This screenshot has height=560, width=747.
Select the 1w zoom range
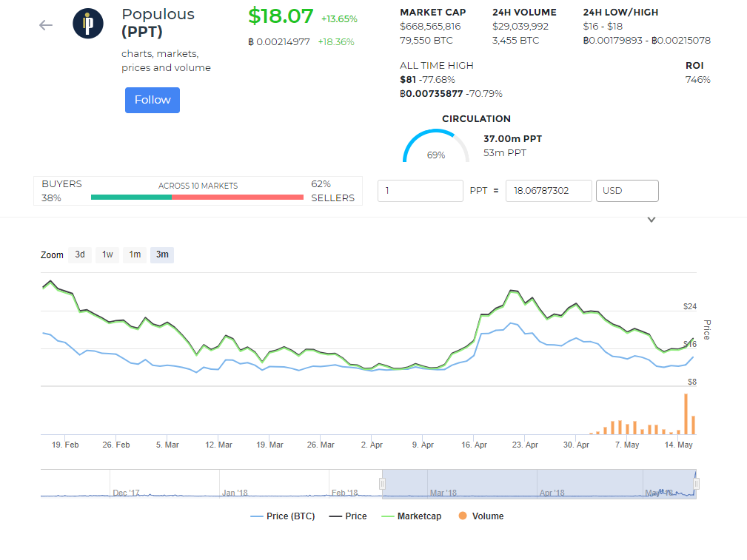107,254
